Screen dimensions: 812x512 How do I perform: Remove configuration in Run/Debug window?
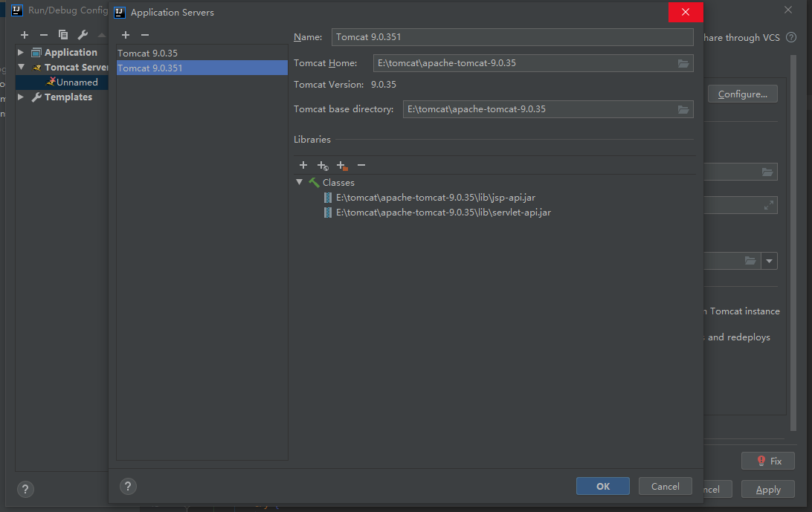43,35
